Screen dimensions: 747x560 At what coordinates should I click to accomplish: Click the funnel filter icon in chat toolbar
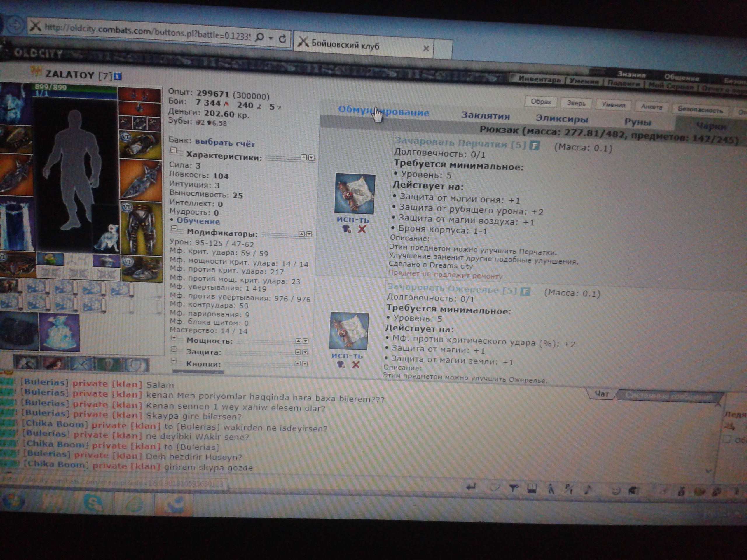pyautogui.click(x=514, y=488)
